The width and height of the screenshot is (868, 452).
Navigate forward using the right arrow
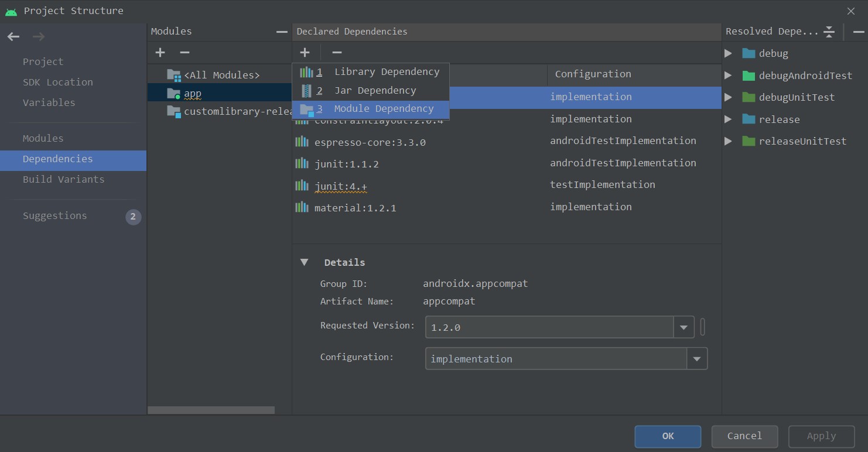(x=38, y=36)
